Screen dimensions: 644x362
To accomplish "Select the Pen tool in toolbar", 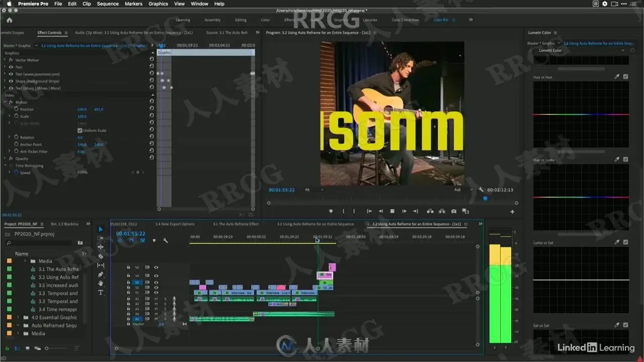I will pyautogui.click(x=101, y=275).
